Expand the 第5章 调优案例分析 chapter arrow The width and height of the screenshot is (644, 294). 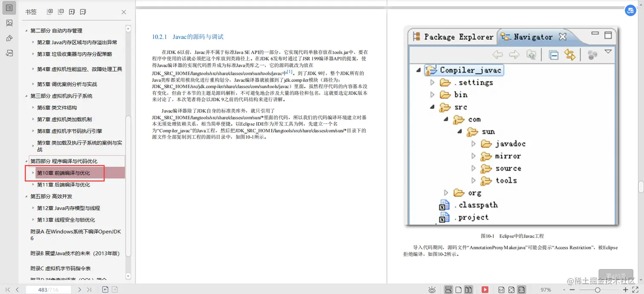(x=33, y=84)
